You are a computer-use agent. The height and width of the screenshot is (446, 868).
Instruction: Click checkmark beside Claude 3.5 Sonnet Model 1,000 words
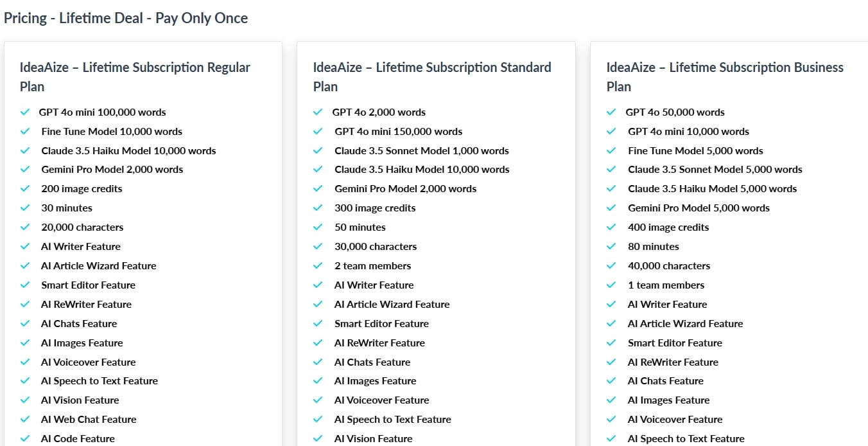tap(318, 150)
